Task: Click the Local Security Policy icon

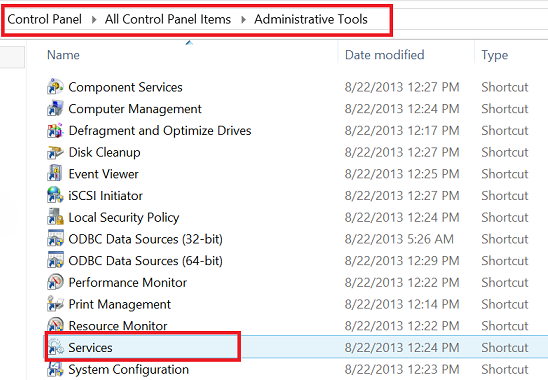Action: click(x=55, y=217)
